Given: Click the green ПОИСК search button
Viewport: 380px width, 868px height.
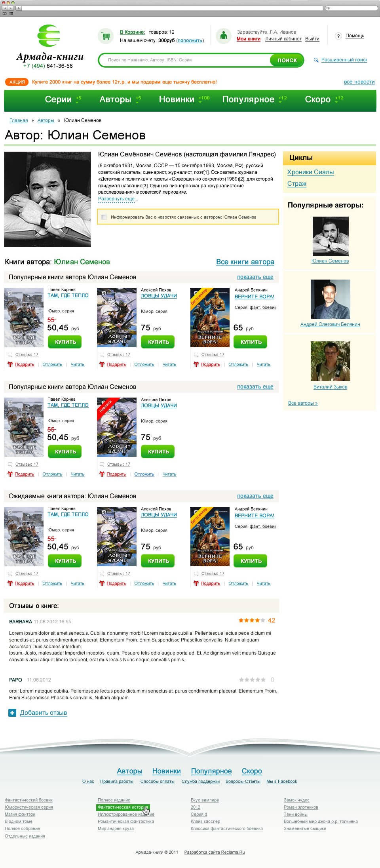Looking at the screenshot, I should [x=287, y=60].
